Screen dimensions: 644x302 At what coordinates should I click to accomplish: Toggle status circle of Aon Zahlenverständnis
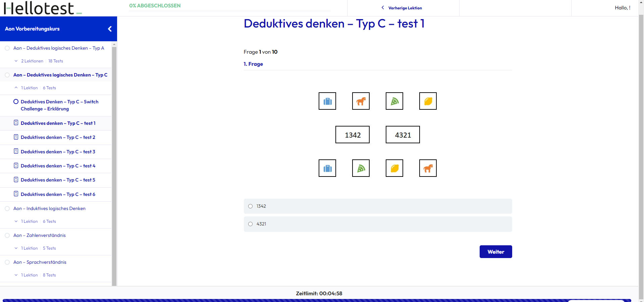[x=7, y=236]
